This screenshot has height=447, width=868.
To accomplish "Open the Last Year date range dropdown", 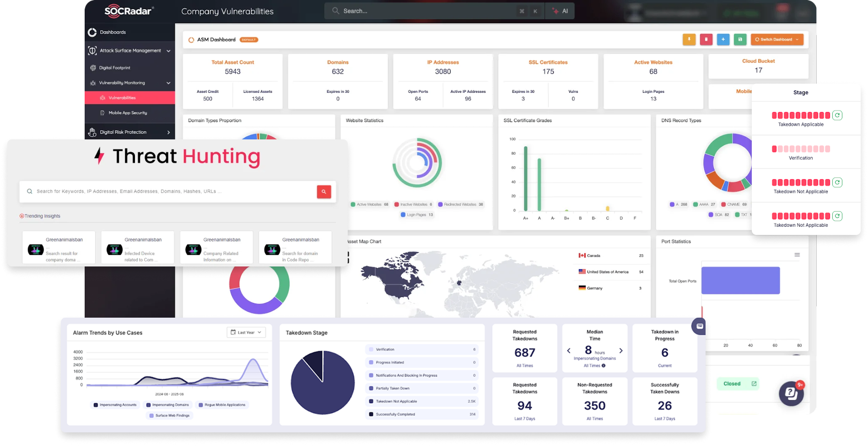I will (x=246, y=333).
